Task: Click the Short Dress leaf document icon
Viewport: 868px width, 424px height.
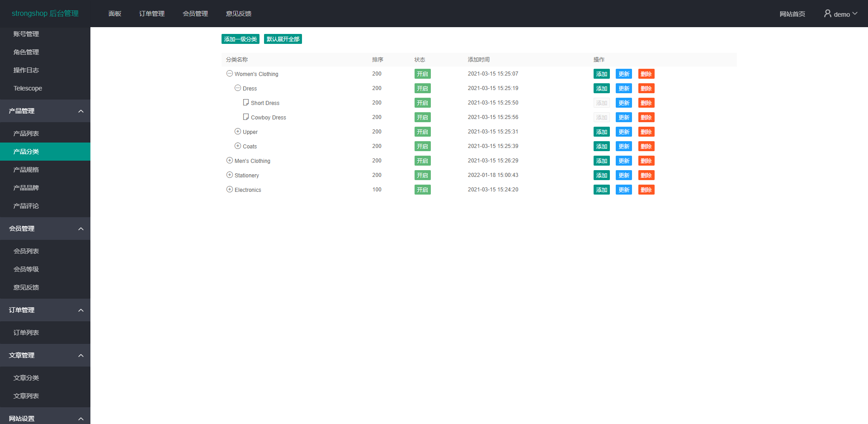Action: click(246, 102)
